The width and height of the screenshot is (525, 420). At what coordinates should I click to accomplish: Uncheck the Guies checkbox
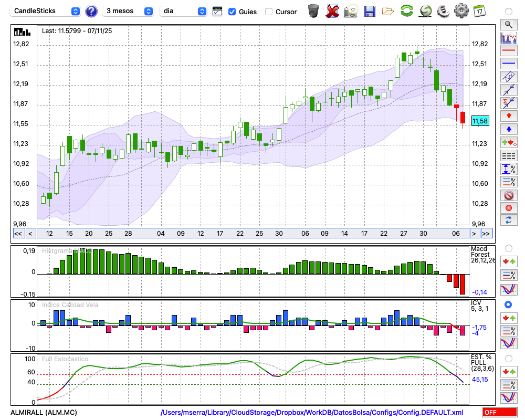232,12
